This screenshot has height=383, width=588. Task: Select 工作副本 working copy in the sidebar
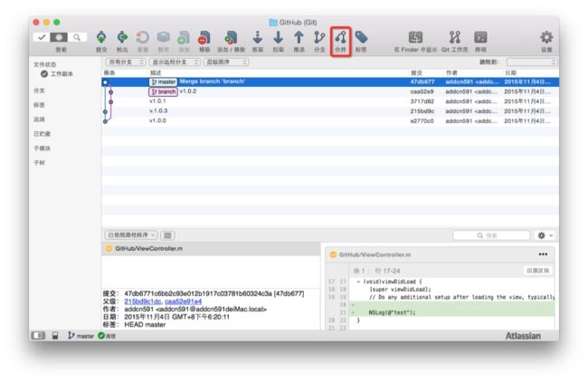coord(57,74)
